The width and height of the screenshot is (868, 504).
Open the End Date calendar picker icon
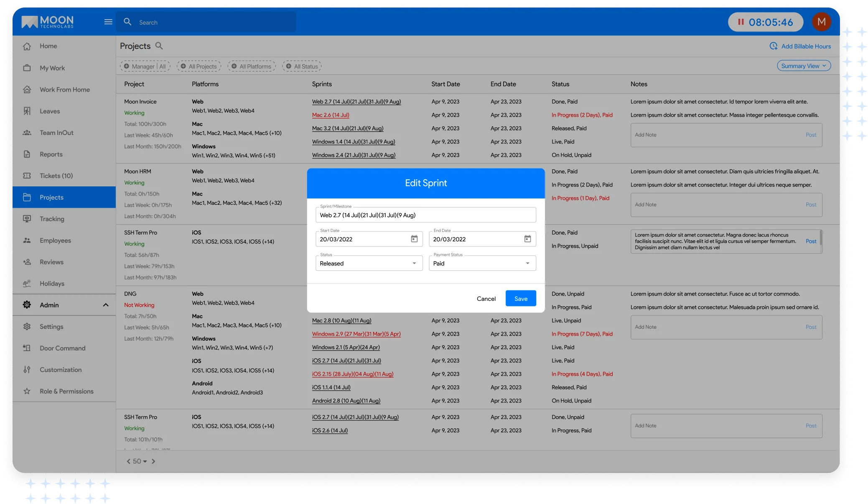pyautogui.click(x=527, y=239)
